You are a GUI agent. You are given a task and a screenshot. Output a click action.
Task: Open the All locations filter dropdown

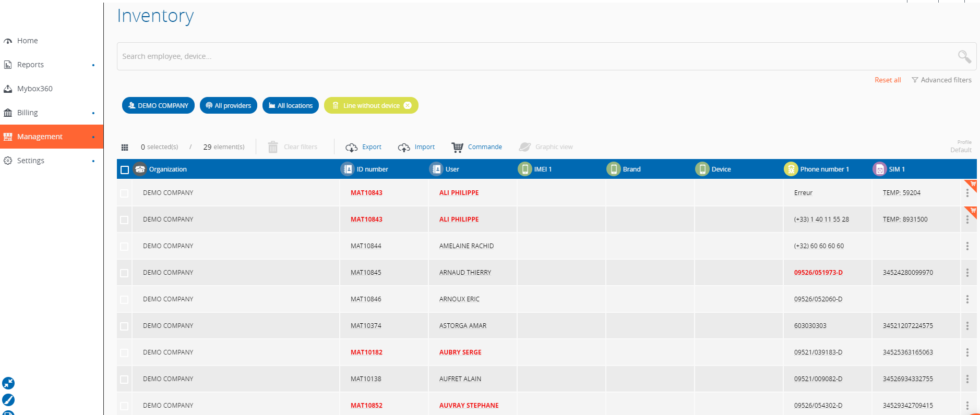click(x=291, y=105)
